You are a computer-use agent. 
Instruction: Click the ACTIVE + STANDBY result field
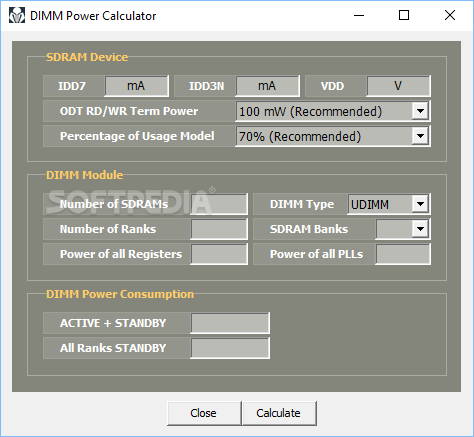click(x=230, y=323)
